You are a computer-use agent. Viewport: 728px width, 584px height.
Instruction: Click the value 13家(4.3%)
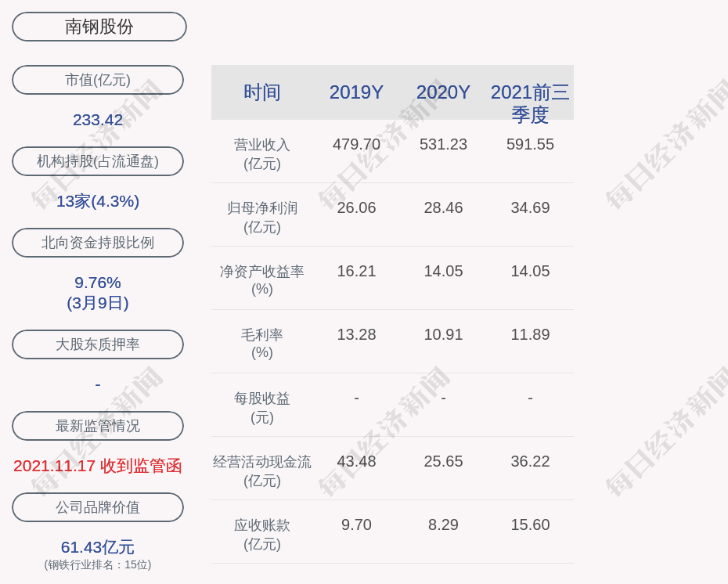pos(98,201)
